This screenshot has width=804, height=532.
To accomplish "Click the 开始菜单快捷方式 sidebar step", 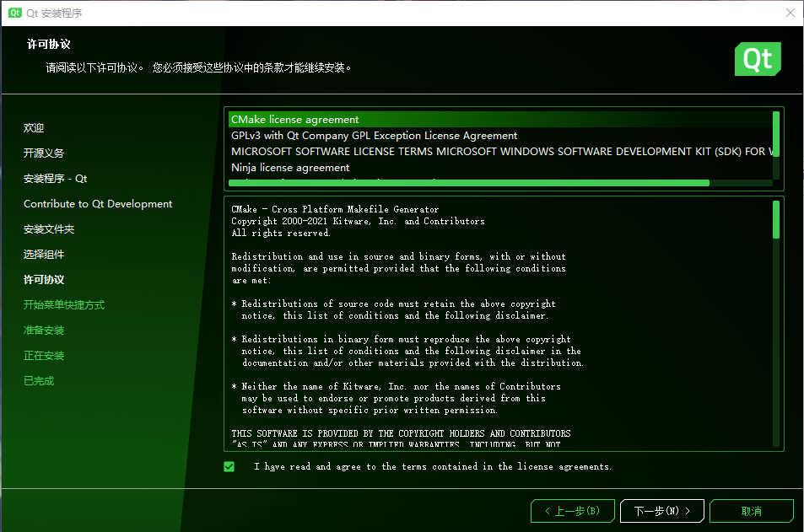I will (64, 305).
